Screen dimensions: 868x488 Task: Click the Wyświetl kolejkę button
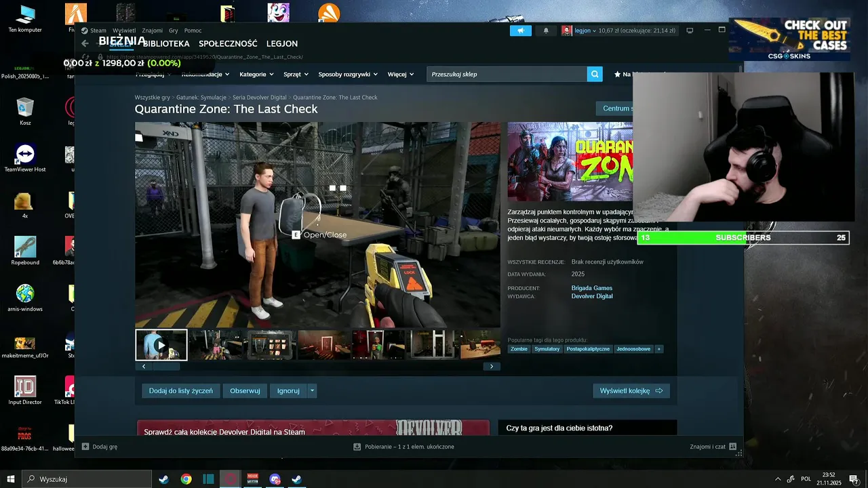631,390
